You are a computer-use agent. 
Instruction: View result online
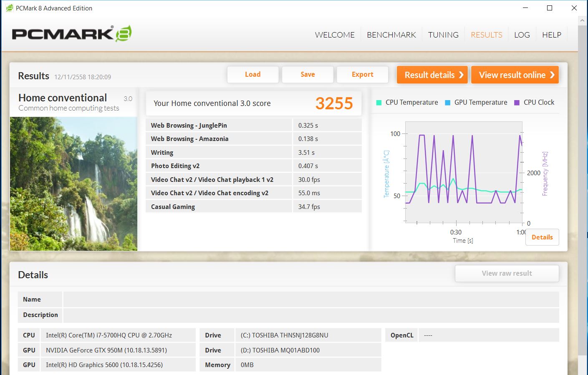[x=515, y=75]
